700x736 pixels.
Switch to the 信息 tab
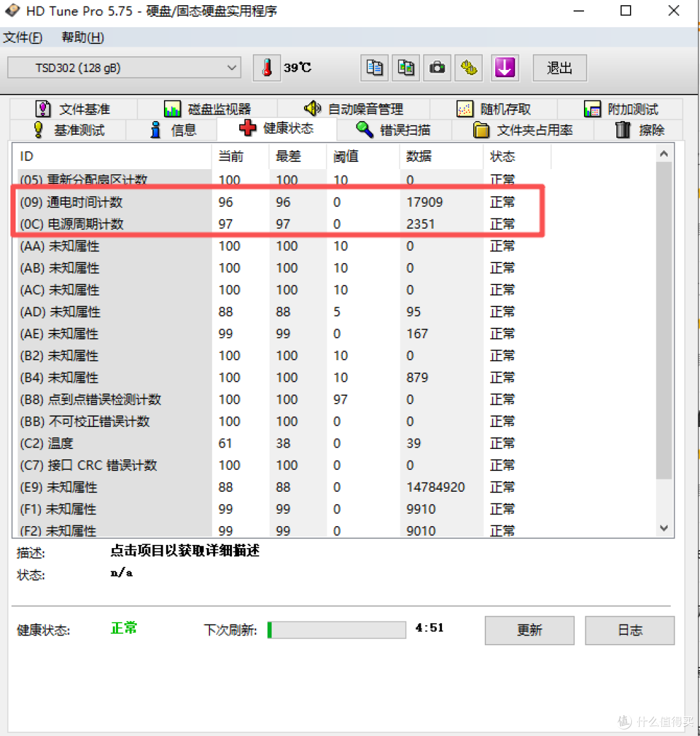pos(172,130)
